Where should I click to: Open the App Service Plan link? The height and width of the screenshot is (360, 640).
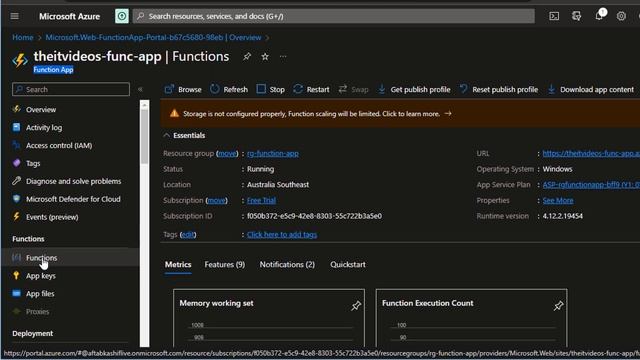click(x=591, y=185)
